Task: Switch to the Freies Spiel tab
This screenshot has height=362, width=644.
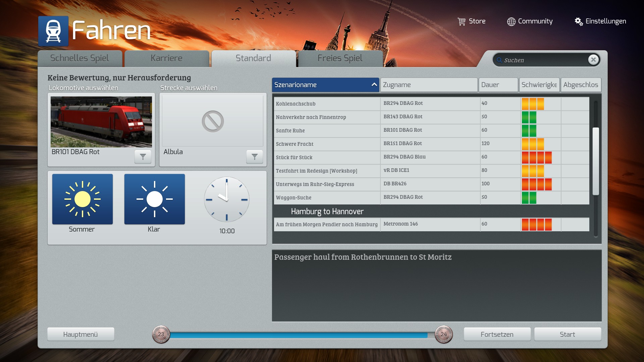Action: click(x=340, y=58)
